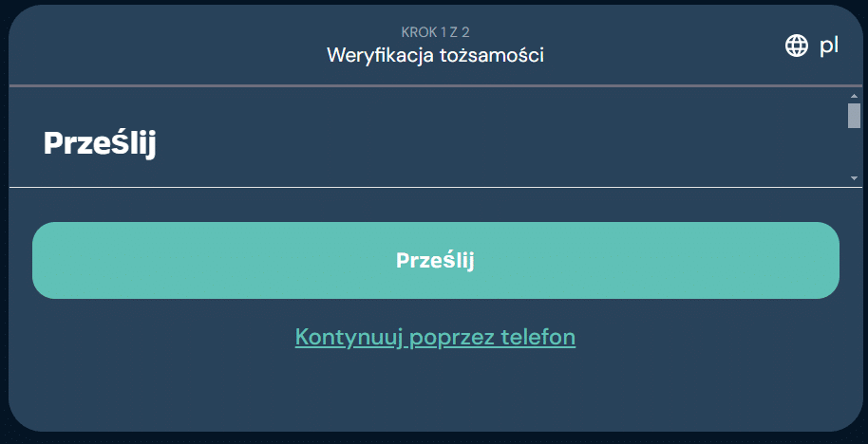Click the 'Weryfikacja tożsamości' title
The height and width of the screenshot is (444, 868).
(435, 55)
